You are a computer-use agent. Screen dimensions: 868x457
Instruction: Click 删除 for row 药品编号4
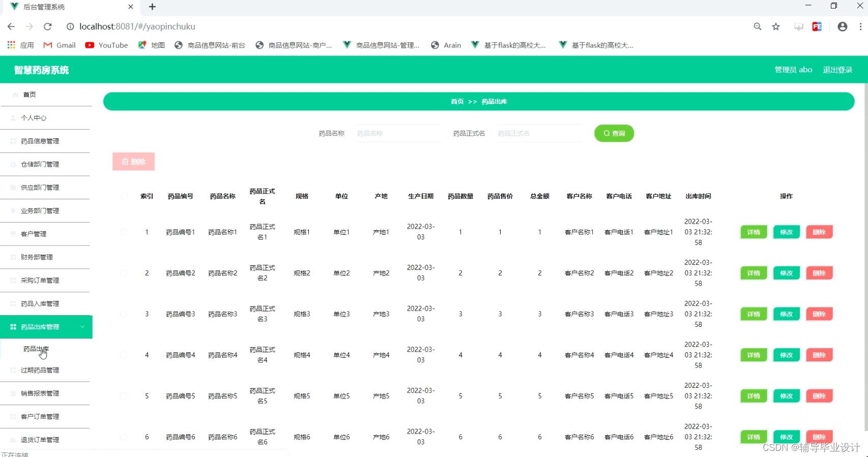click(819, 355)
